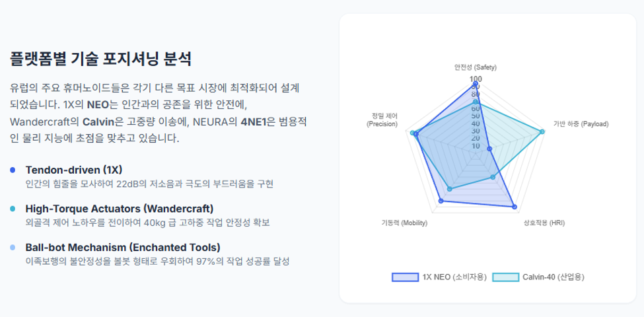The image size is (644, 317).
Task: Click the Calvin-40 Payload data point
Action: click(542, 131)
